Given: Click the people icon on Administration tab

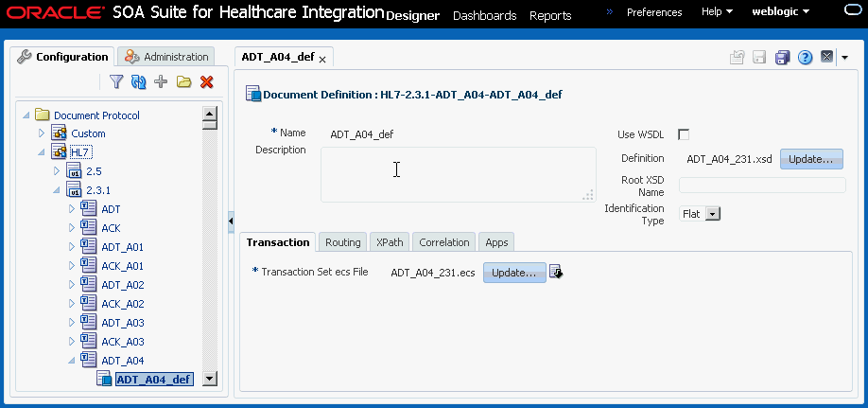Looking at the screenshot, I should pos(131,56).
